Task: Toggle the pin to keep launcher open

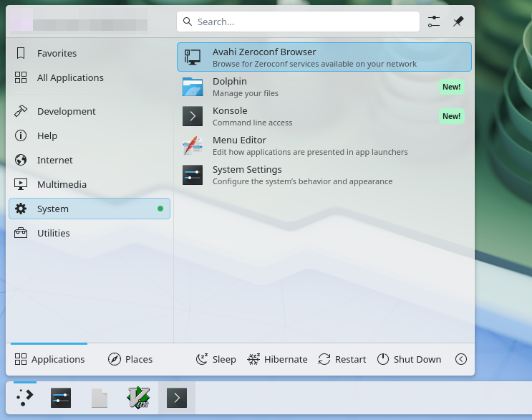Action: tap(458, 22)
